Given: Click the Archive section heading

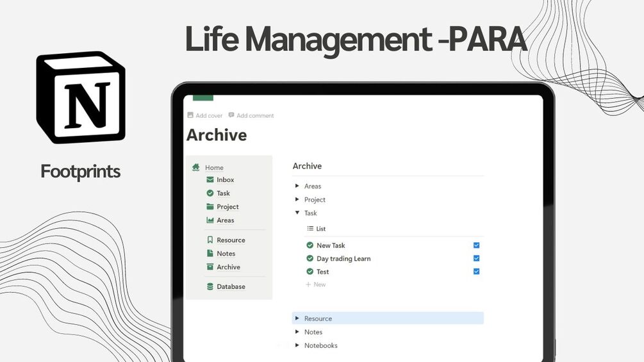Looking at the screenshot, I should pyautogui.click(x=307, y=166).
